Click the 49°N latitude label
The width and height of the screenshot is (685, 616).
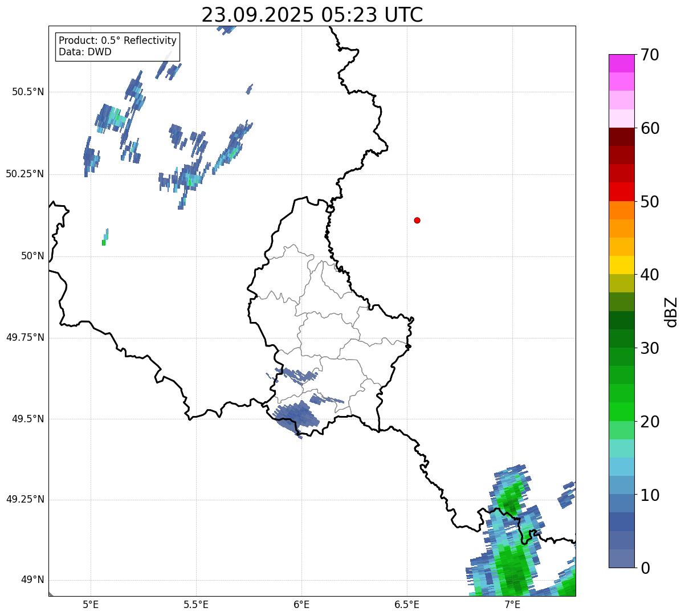[32, 580]
